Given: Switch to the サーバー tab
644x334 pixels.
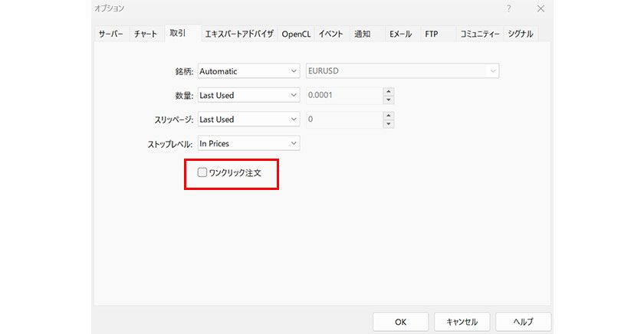Looking at the screenshot, I should tap(110, 34).
